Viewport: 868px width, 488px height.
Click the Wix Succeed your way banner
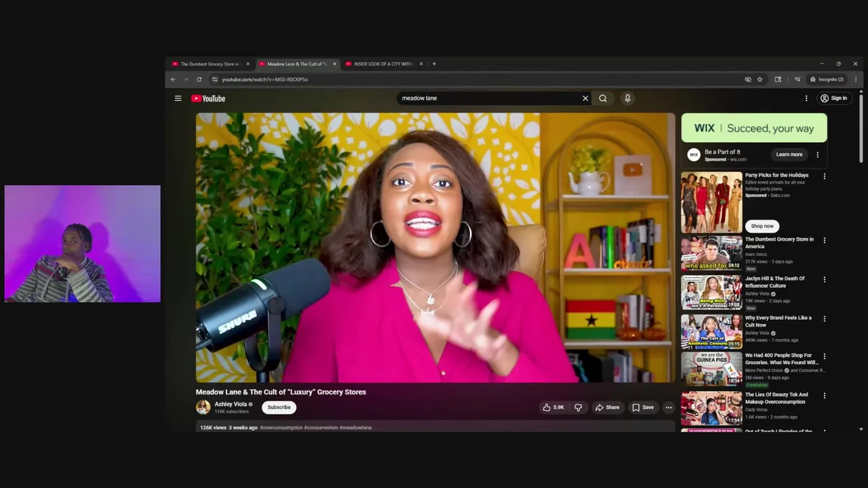[x=754, y=128]
